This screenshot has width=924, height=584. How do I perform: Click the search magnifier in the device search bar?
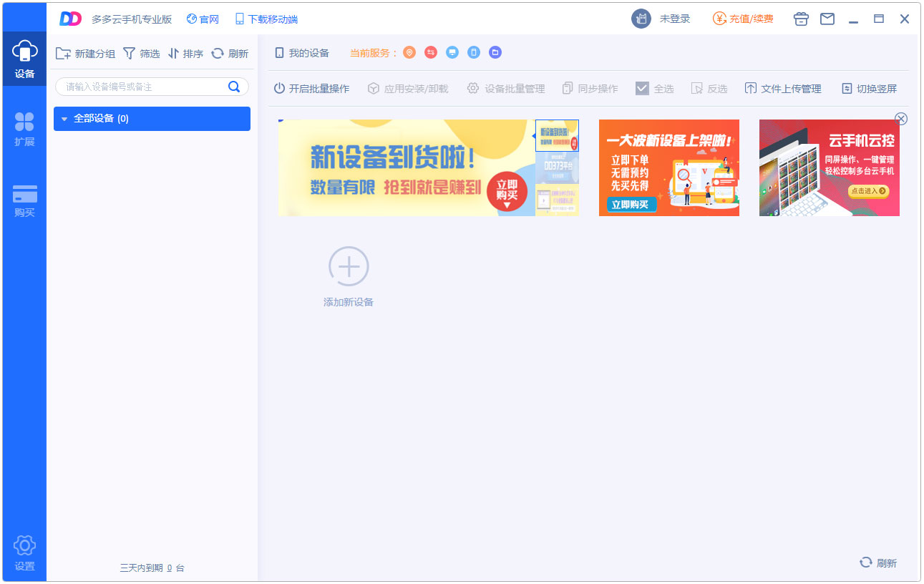point(234,87)
